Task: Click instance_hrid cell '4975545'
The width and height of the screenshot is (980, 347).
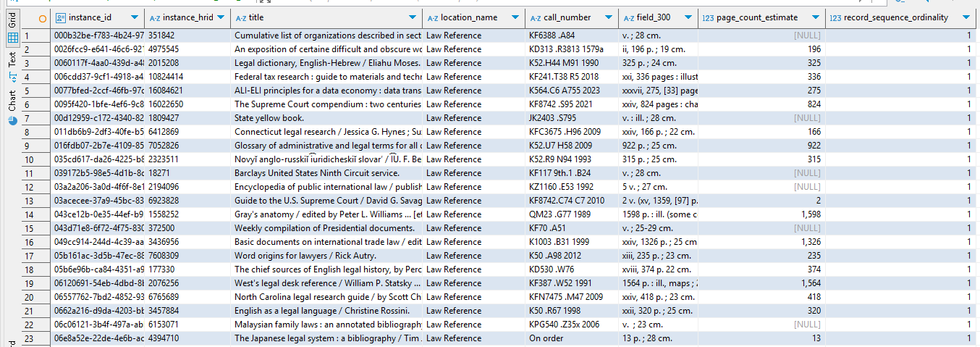Action: (x=187, y=49)
